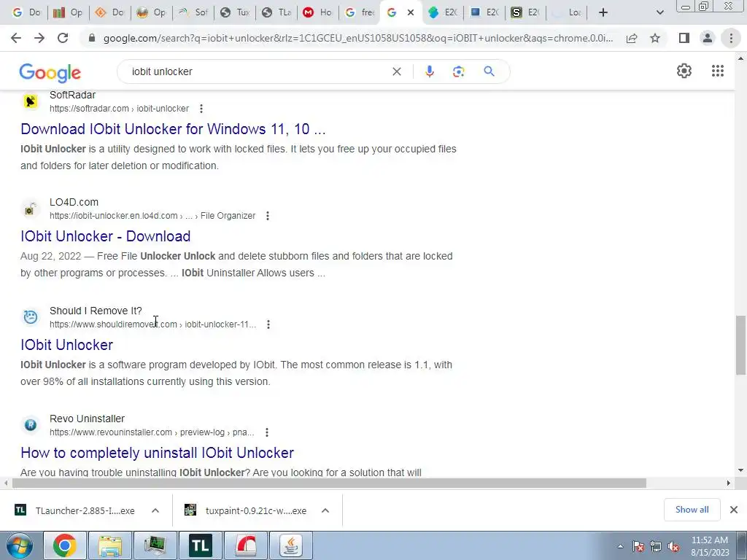Expand tuxpaint download options chevron
The width and height of the screenshot is (747, 560).
(x=325, y=510)
